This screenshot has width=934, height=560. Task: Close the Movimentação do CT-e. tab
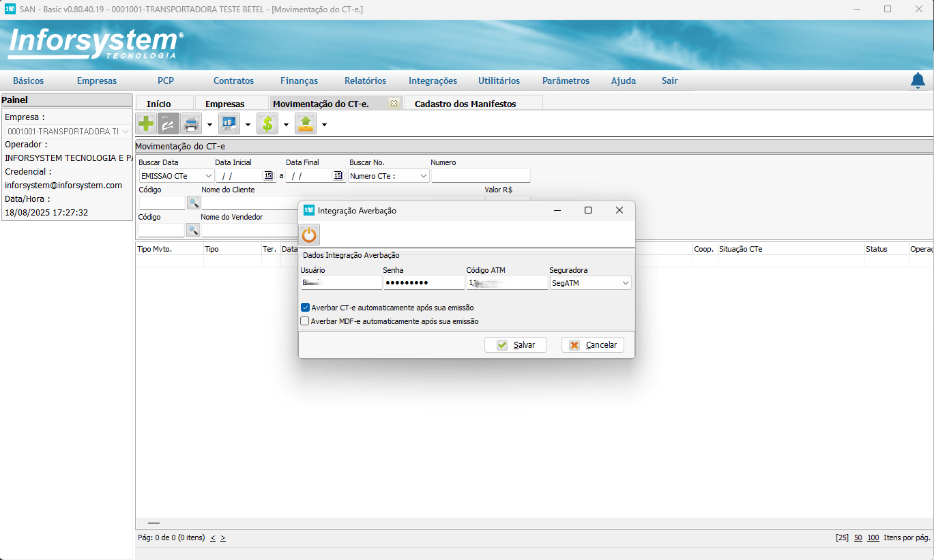click(x=394, y=103)
